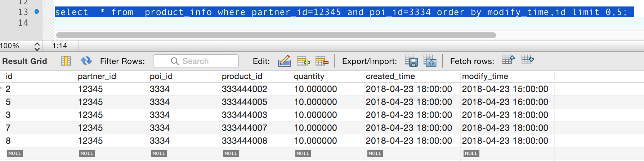This screenshot has width=644, height=161.
Task: Click the 1:14 cursor position indicator
Action: click(x=60, y=46)
